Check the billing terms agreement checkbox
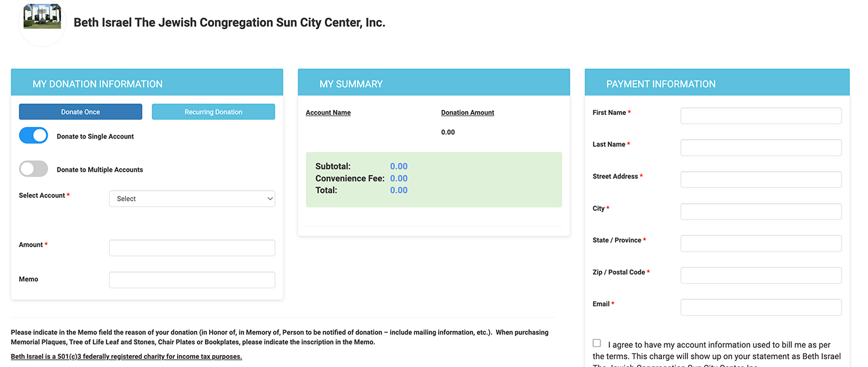Viewport: 868px width, 367px height. tap(597, 343)
